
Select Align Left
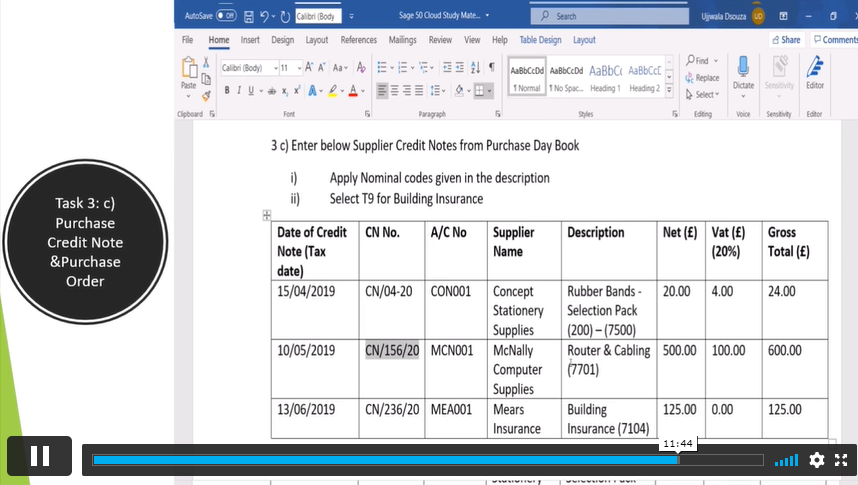coord(382,90)
